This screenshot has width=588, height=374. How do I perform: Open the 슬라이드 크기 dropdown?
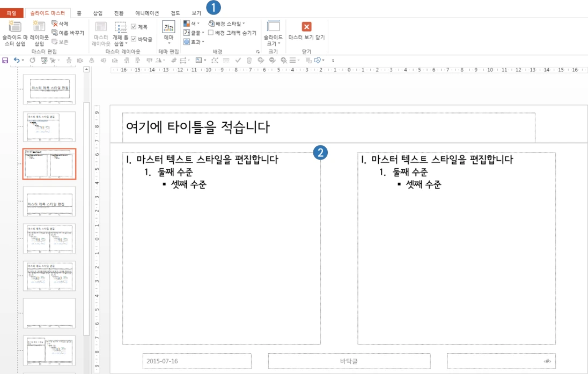pyautogui.click(x=273, y=33)
